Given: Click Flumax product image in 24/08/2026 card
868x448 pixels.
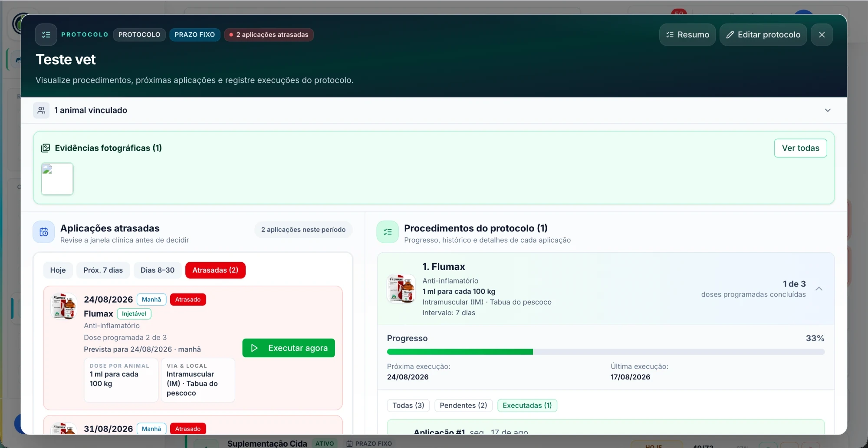Looking at the screenshot, I should coord(64,306).
